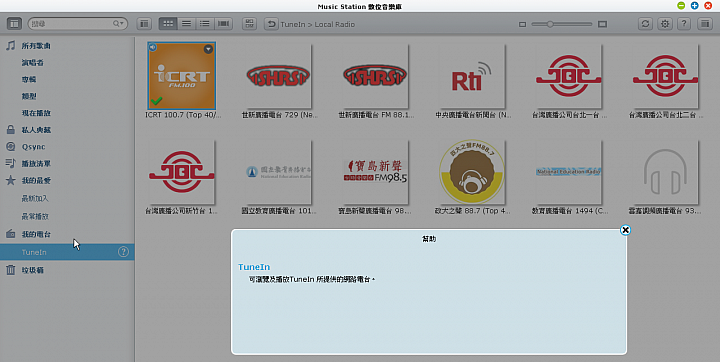Open help with the question mark toolbar icon
The height and width of the screenshot is (362, 720).
[684, 24]
